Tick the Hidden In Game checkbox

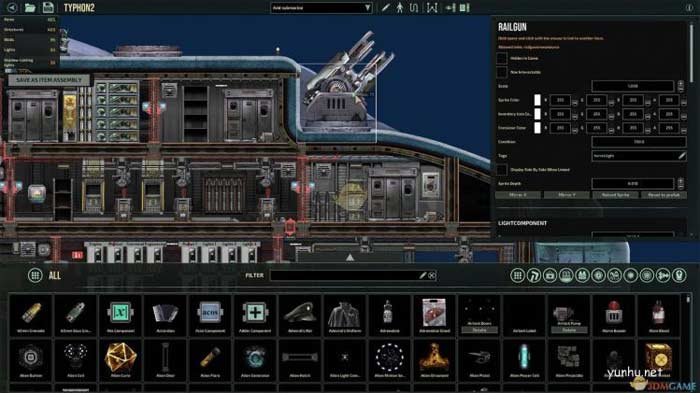(502, 58)
